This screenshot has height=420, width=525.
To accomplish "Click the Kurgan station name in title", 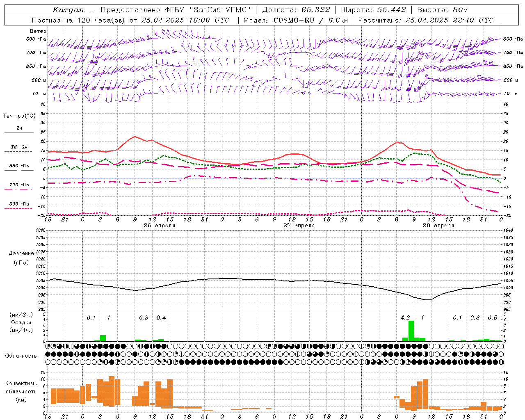I will [68, 10].
